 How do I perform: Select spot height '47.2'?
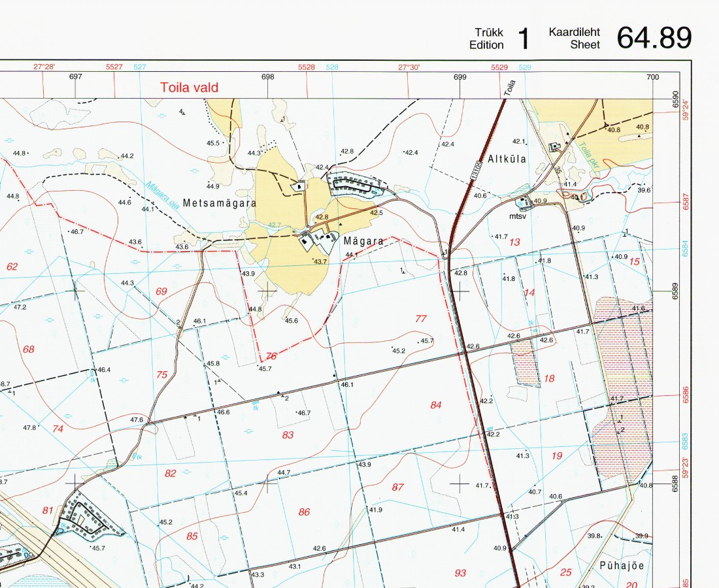[20, 307]
